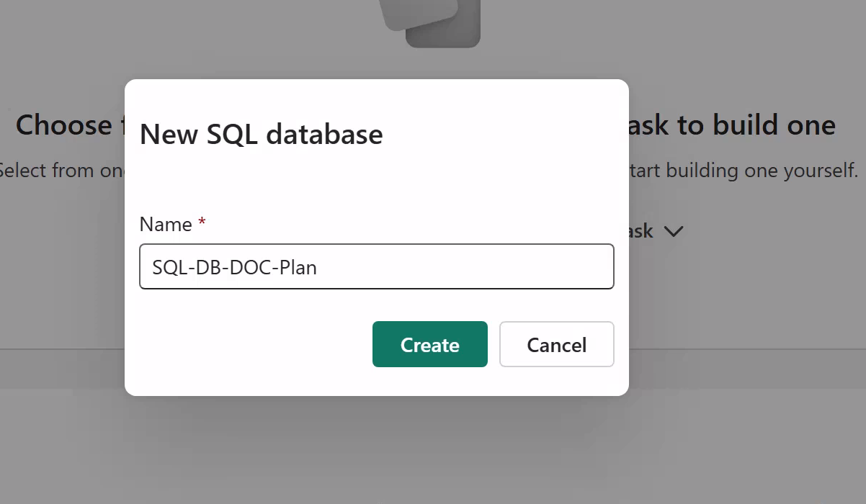866x504 pixels.
Task: Click the "ask to build one" heading
Action: click(732, 125)
